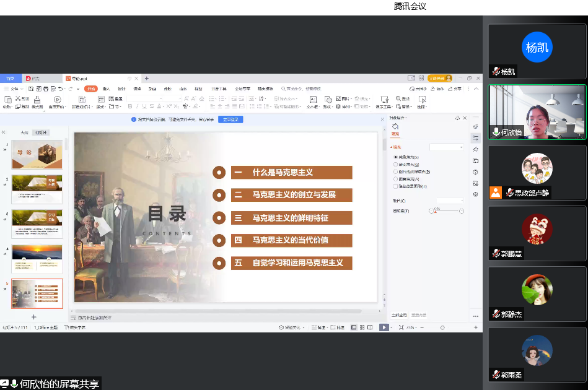Start slideshow from current slide icon
Image resolution: width=588 pixels, height=390 pixels.
(x=58, y=99)
